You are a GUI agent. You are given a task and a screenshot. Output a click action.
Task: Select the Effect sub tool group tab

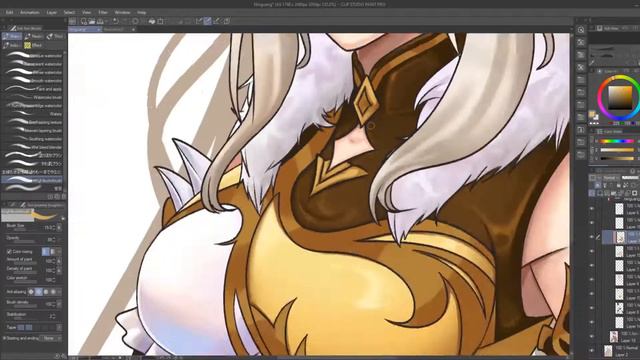coord(33,45)
